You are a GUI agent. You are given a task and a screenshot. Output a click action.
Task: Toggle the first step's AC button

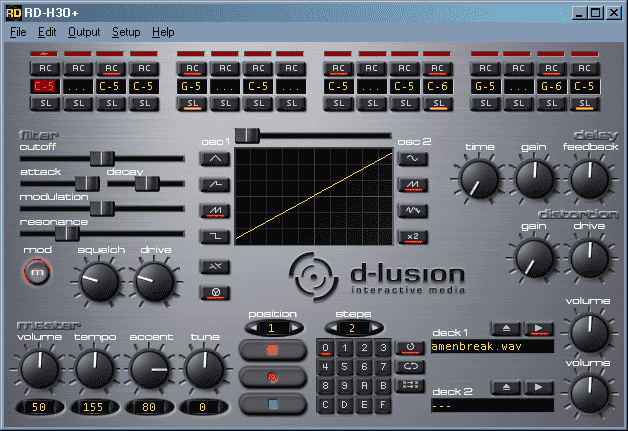[x=44, y=68]
